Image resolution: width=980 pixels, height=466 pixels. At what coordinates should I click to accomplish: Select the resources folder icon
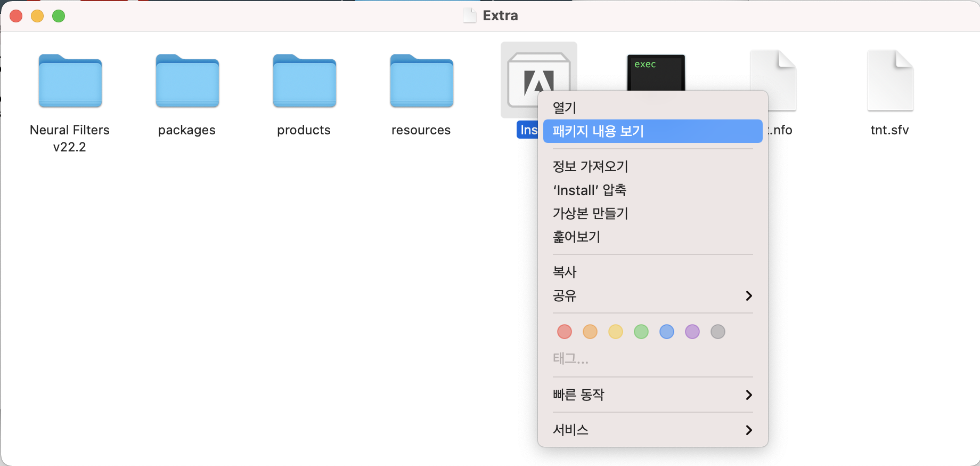pyautogui.click(x=422, y=81)
